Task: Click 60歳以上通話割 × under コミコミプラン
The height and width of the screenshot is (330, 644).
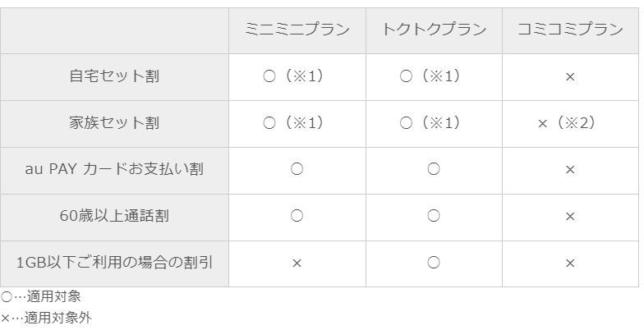Action: pos(570,217)
